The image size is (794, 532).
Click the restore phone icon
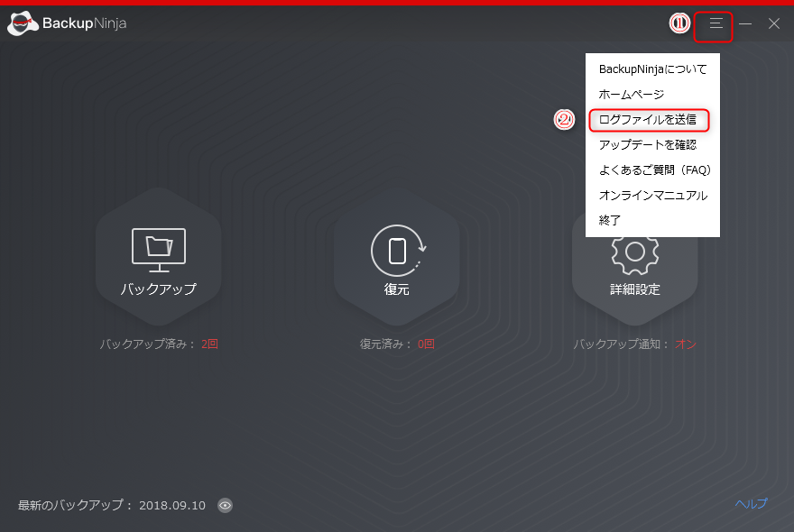(398, 251)
